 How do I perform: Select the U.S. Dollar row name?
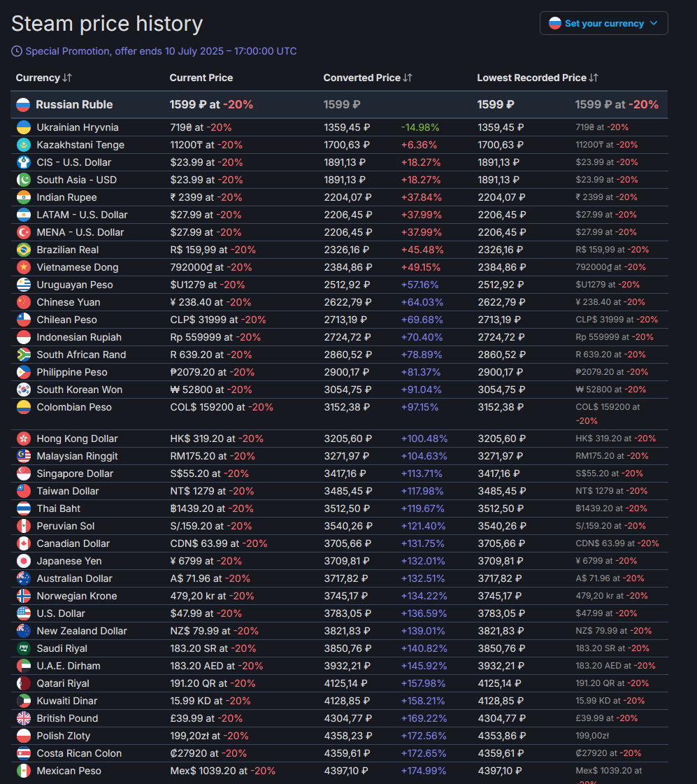click(60, 614)
